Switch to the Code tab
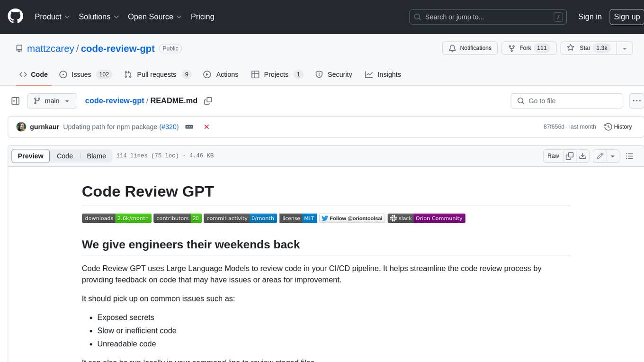This screenshot has width=644, height=362. (x=34, y=74)
